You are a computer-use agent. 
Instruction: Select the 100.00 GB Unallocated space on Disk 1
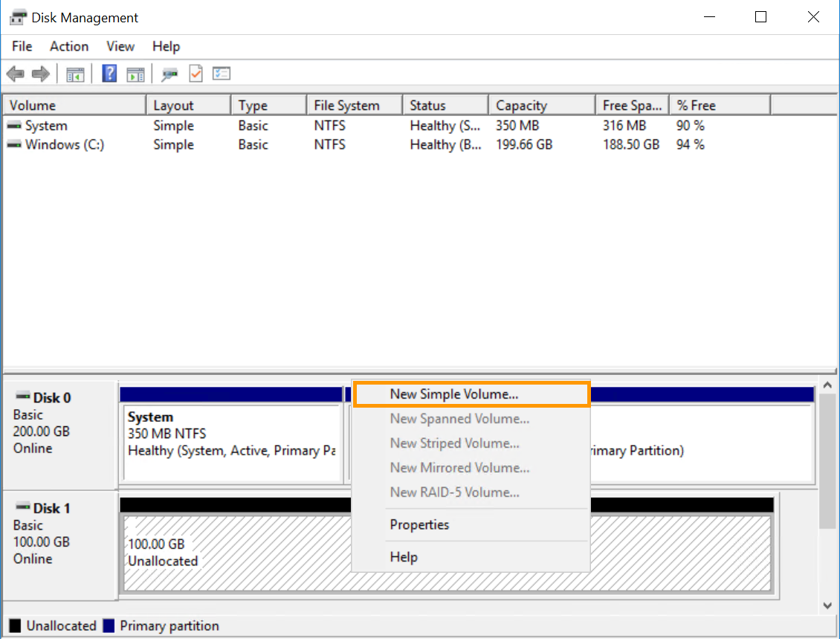pos(223,549)
